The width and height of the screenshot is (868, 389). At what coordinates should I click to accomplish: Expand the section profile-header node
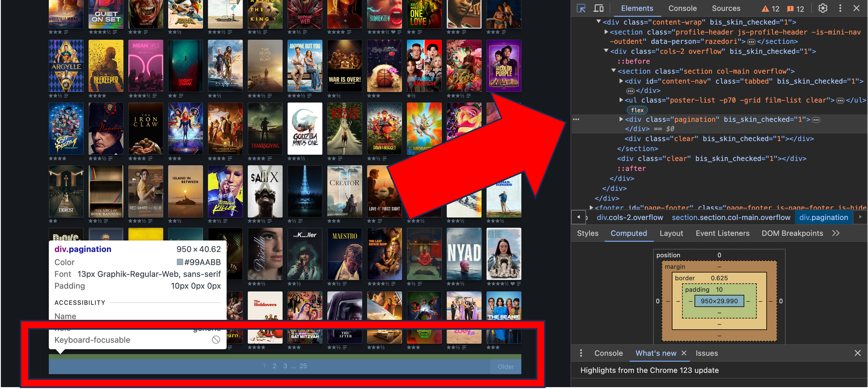click(x=606, y=32)
